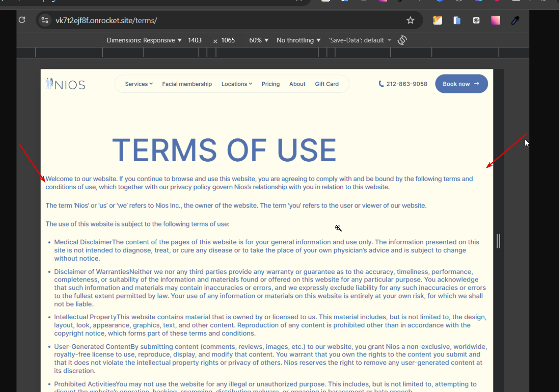Expand the Services menu

click(139, 84)
